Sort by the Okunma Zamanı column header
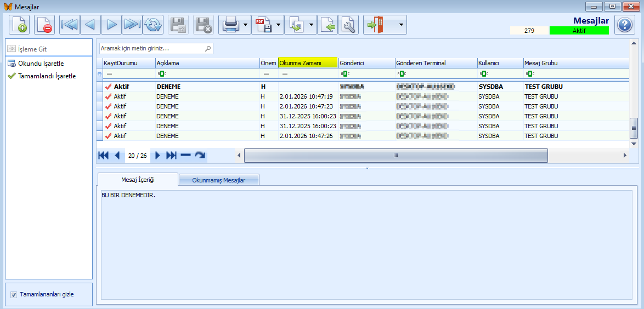644x309 pixels. [x=307, y=63]
